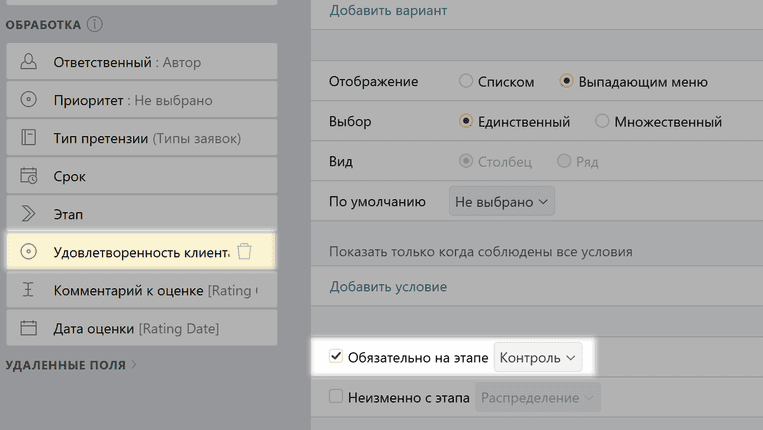Click the Добавить условие link
This screenshot has width=763, height=430.
[x=388, y=287]
